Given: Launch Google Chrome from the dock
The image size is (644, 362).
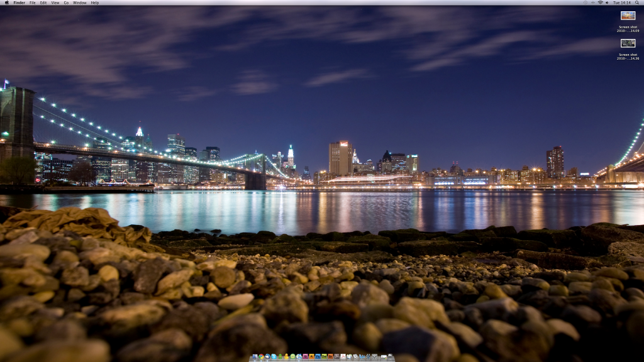Looking at the screenshot, I should (261, 356).
